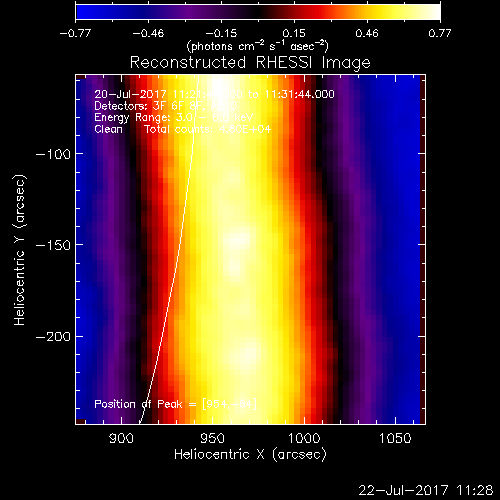
Task: Click the -0.46 colorbar tick label
Action: click(x=148, y=33)
